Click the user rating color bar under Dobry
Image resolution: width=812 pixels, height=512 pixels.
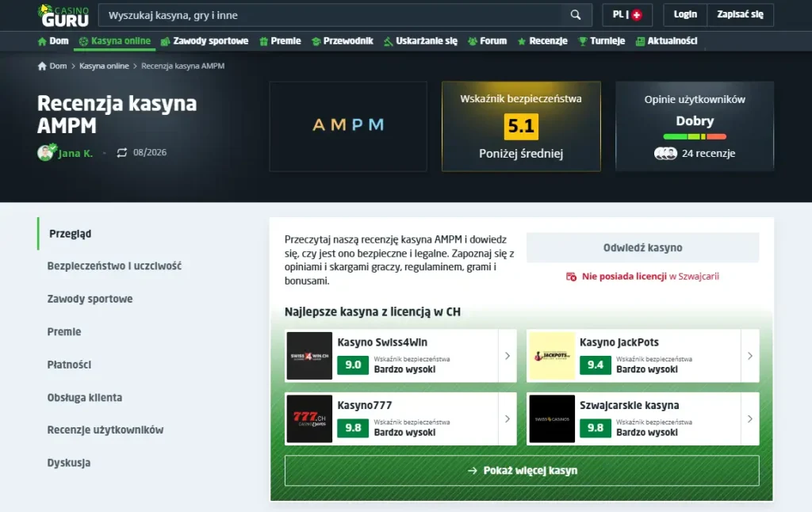point(695,136)
